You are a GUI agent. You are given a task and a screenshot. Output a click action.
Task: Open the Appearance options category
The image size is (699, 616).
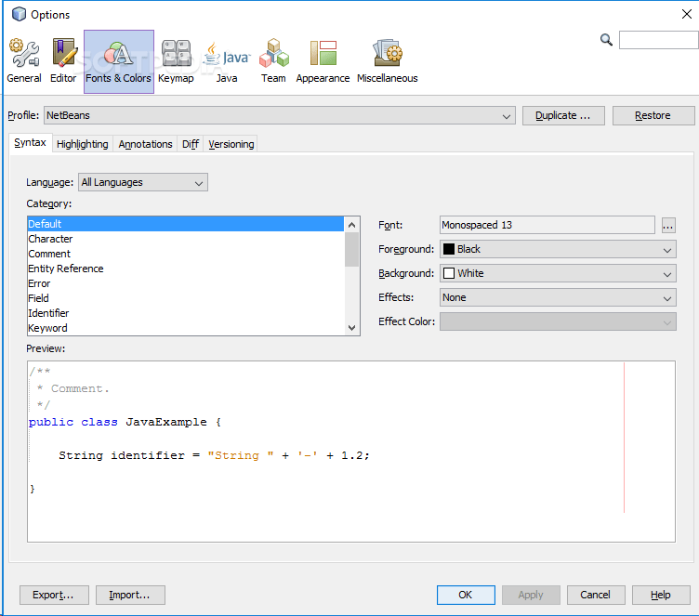[323, 61]
